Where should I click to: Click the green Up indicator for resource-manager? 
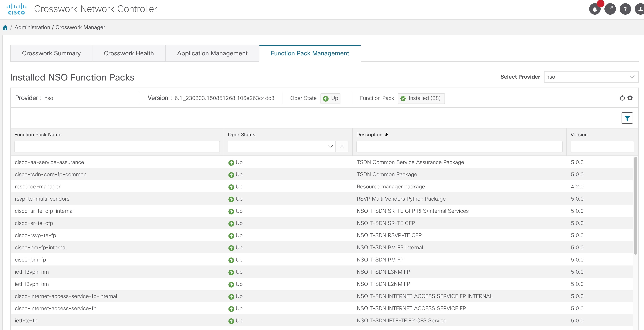pyautogui.click(x=231, y=187)
